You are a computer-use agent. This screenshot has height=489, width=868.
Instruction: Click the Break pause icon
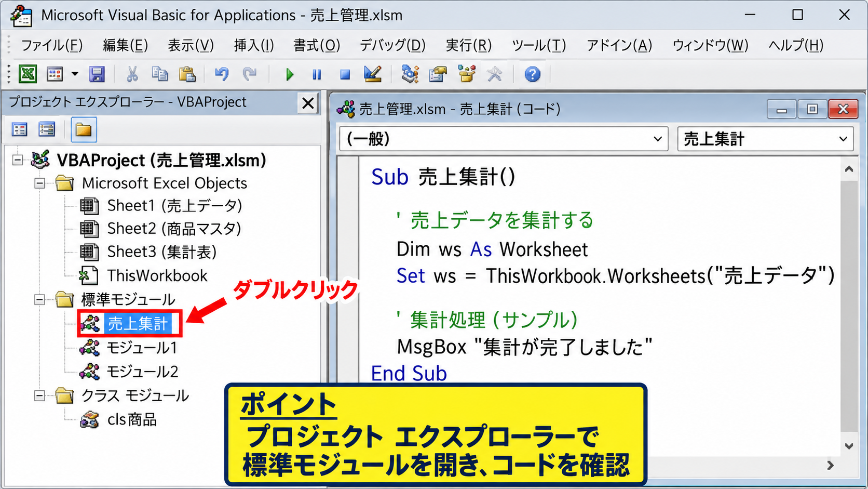tap(317, 75)
